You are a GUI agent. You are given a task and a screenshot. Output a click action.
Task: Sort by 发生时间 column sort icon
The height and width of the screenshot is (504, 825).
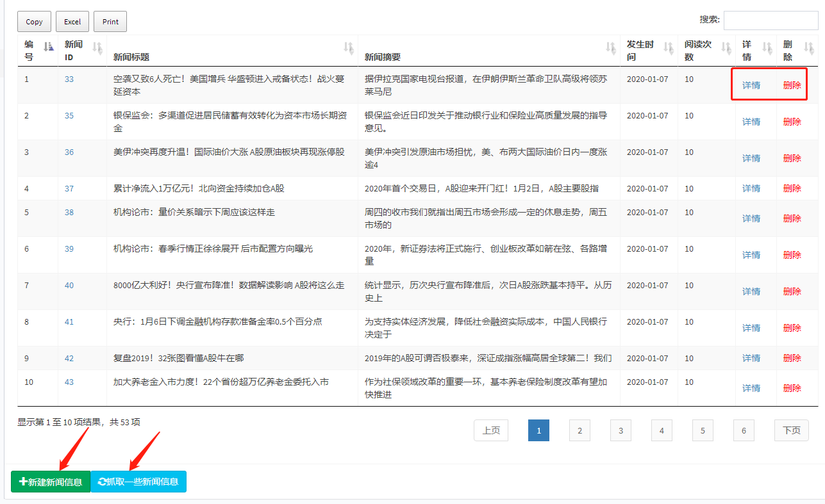669,47
